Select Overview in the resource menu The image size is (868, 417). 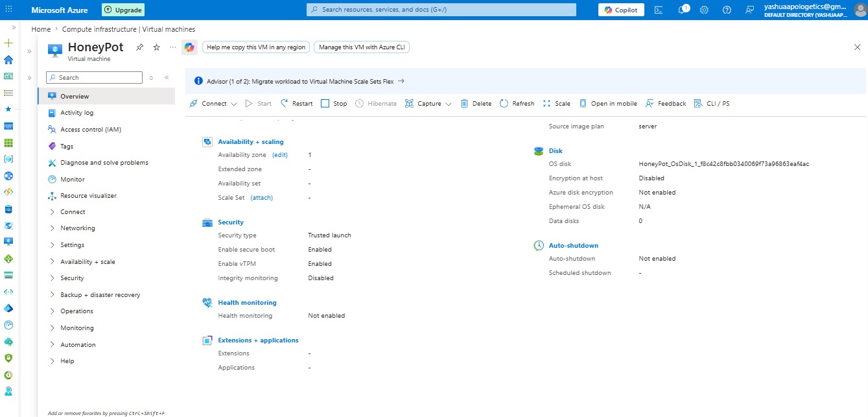106,96
